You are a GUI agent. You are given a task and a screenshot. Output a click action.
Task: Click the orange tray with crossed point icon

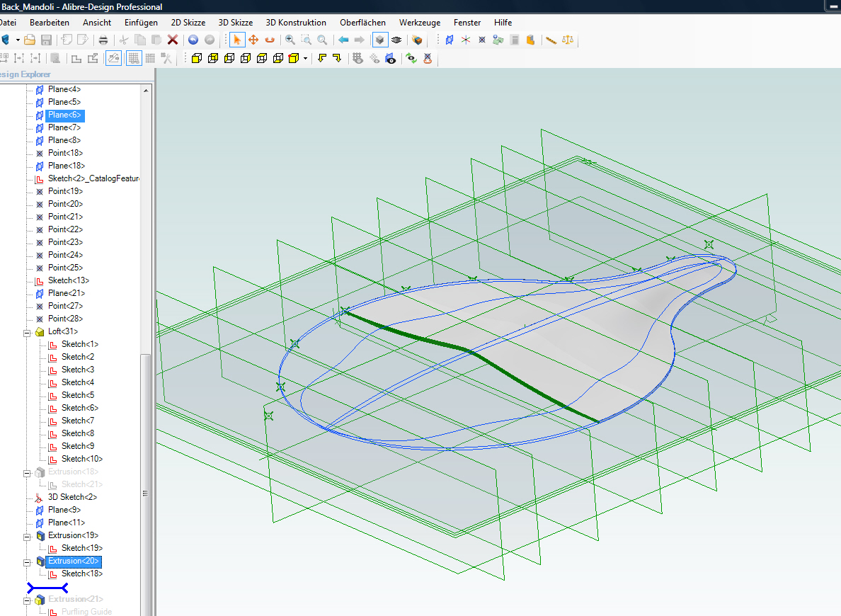click(428, 58)
